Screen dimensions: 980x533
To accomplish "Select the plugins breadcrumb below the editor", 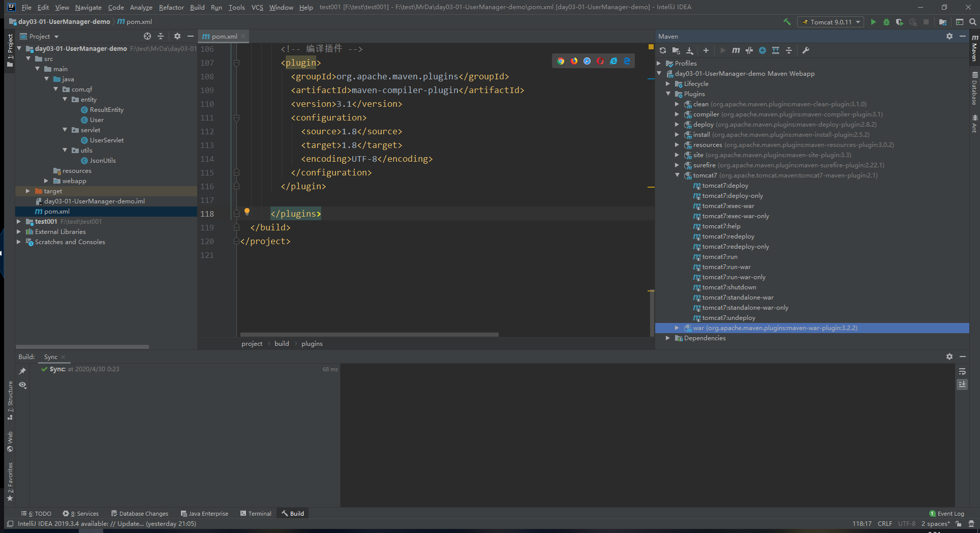I will pyautogui.click(x=312, y=343).
